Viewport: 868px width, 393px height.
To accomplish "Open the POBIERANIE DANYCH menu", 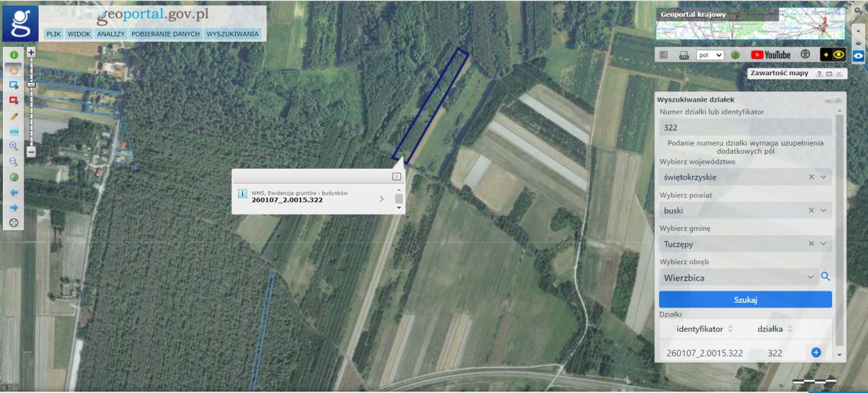I will click(x=165, y=33).
